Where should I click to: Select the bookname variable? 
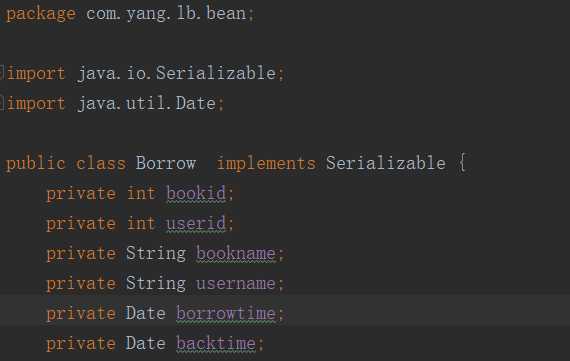[x=236, y=253]
